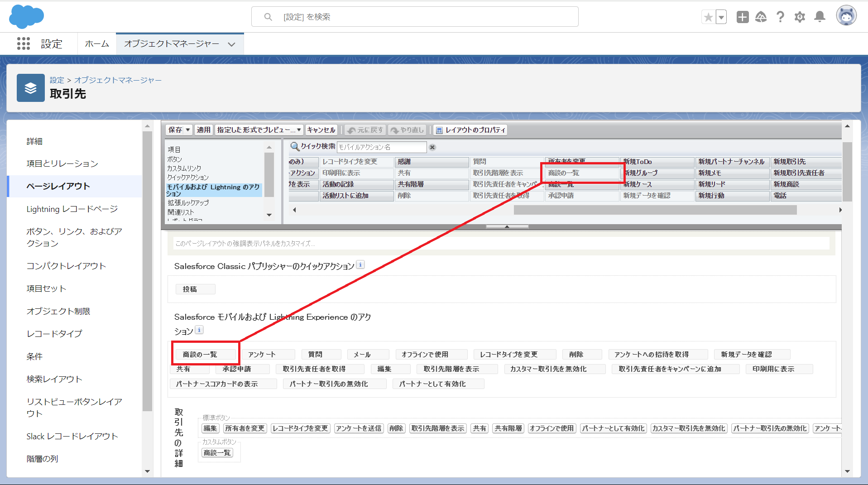Open the 指定した形式でプレビュー dropdown
The height and width of the screenshot is (485, 868).
259,130
